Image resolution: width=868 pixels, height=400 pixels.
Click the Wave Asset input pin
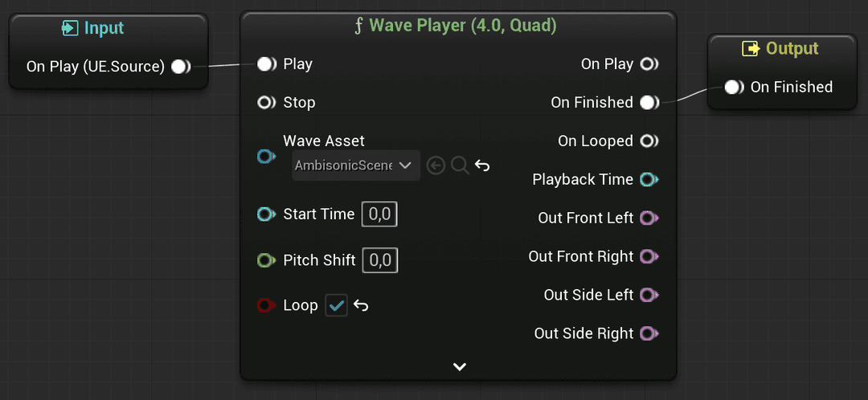click(266, 157)
